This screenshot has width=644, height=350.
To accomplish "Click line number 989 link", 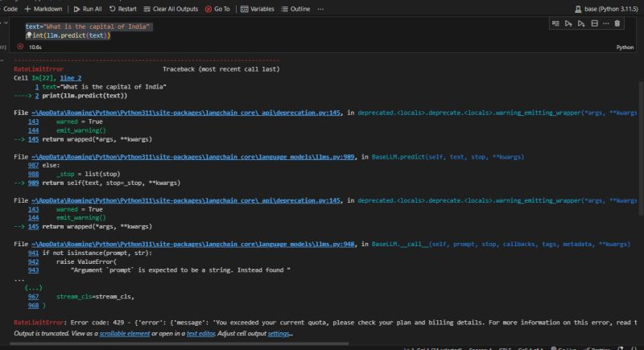I will pos(33,183).
